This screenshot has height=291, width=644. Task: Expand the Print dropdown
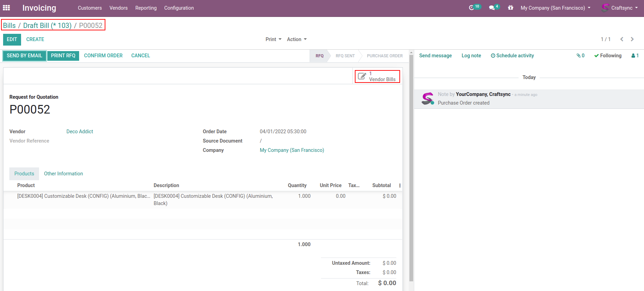[273, 39]
